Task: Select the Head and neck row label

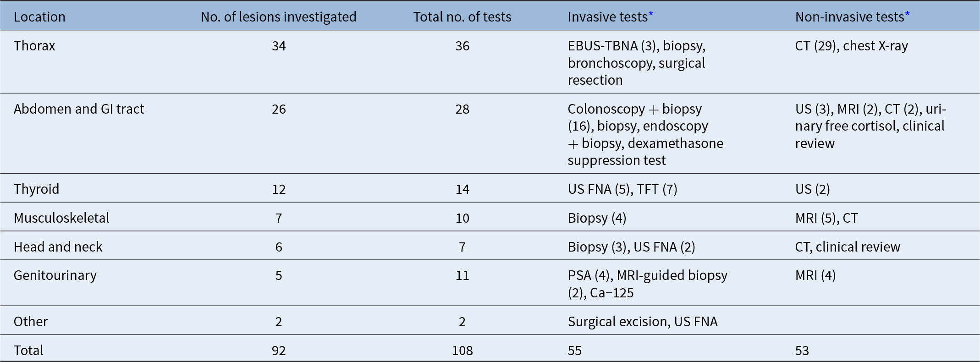Action: coord(58,247)
